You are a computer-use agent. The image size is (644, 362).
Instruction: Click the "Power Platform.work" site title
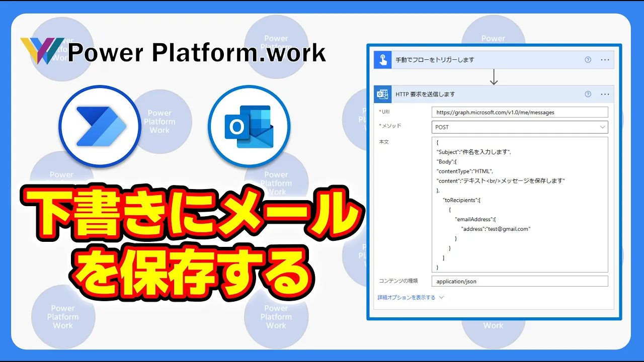point(197,52)
